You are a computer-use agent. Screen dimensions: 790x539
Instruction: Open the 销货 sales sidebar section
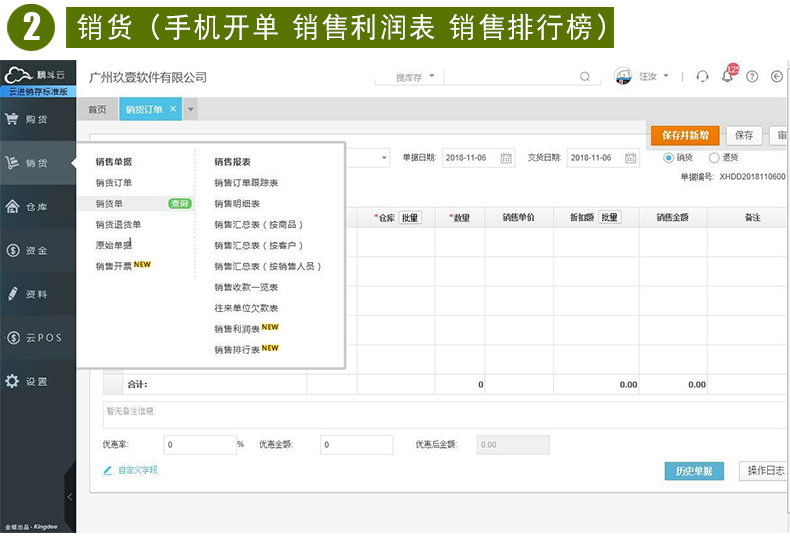pos(38,163)
